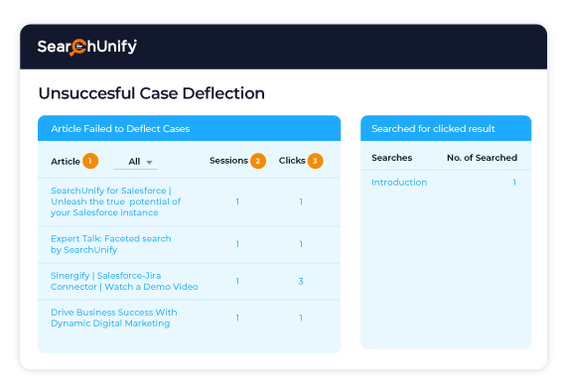Click the No. of Searched header
The width and height of the screenshot is (566, 392).
pyautogui.click(x=482, y=158)
